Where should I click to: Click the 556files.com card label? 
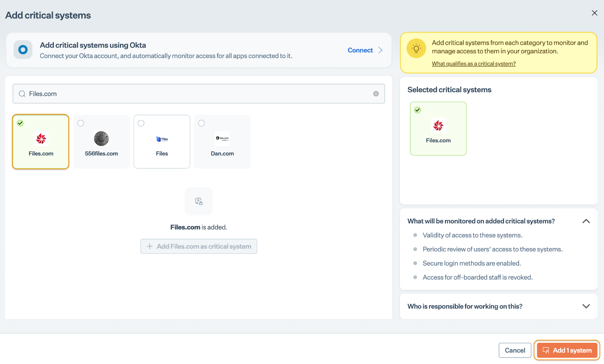102,154
